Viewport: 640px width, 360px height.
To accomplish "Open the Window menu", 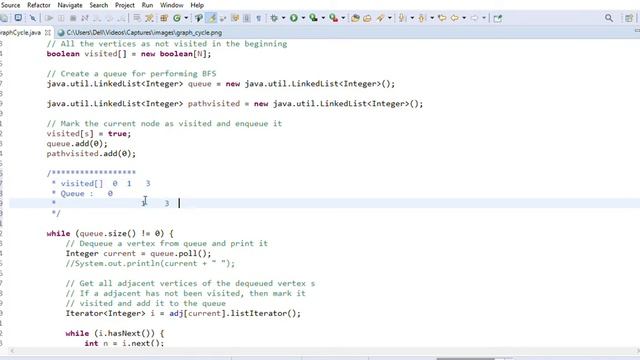I will (171, 5).
